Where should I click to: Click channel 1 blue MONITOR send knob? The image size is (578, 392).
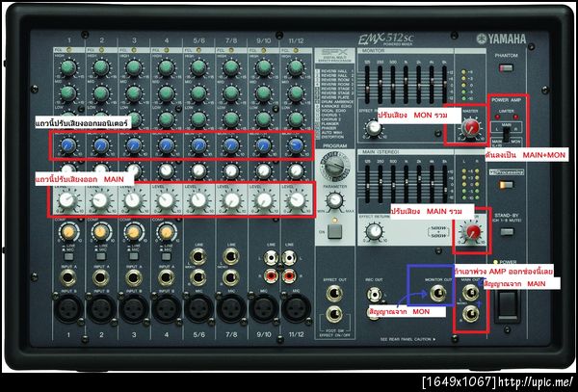[x=68, y=145]
